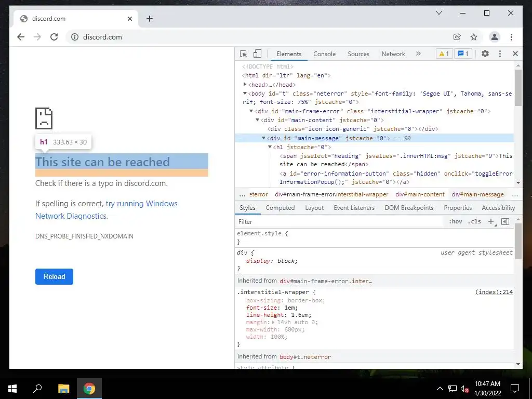
Task: Share this page icon
Action: (x=457, y=37)
